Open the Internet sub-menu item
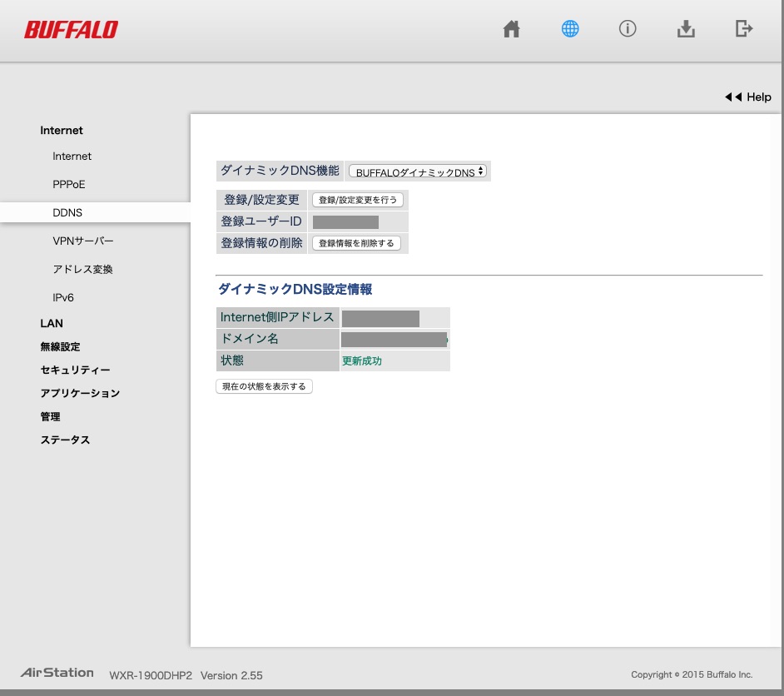 (x=72, y=157)
